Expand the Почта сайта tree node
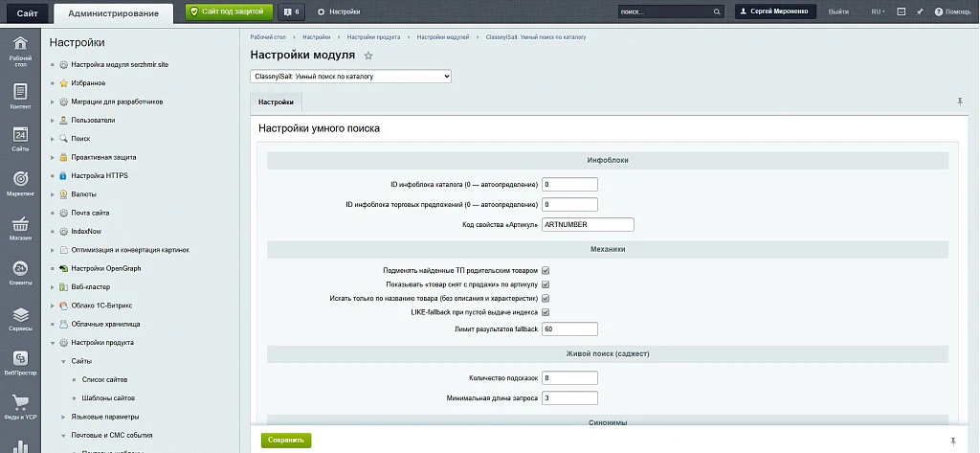The width and height of the screenshot is (980, 453). (54, 213)
